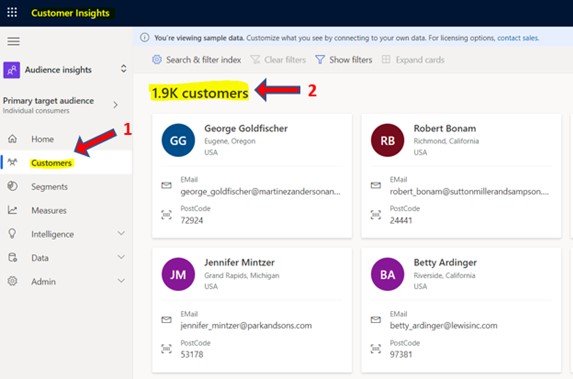Image resolution: width=573 pixels, height=379 pixels.
Task: Click the Admin gear icon
Action: point(12,281)
